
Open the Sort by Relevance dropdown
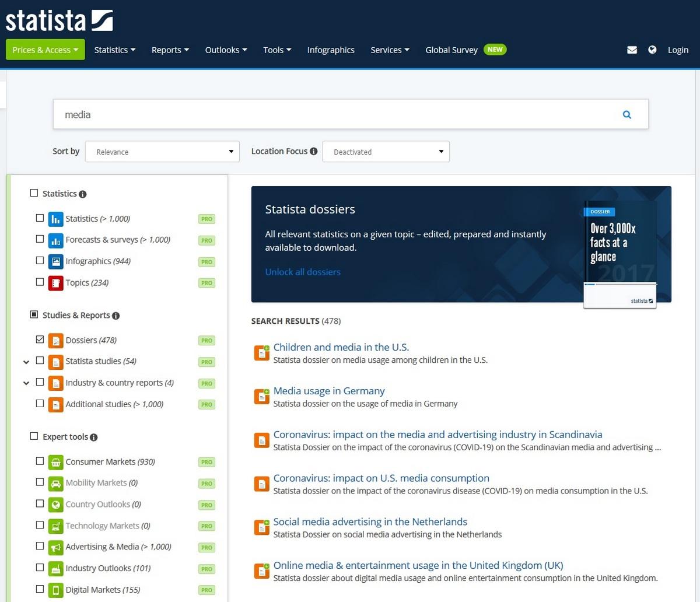pyautogui.click(x=162, y=152)
